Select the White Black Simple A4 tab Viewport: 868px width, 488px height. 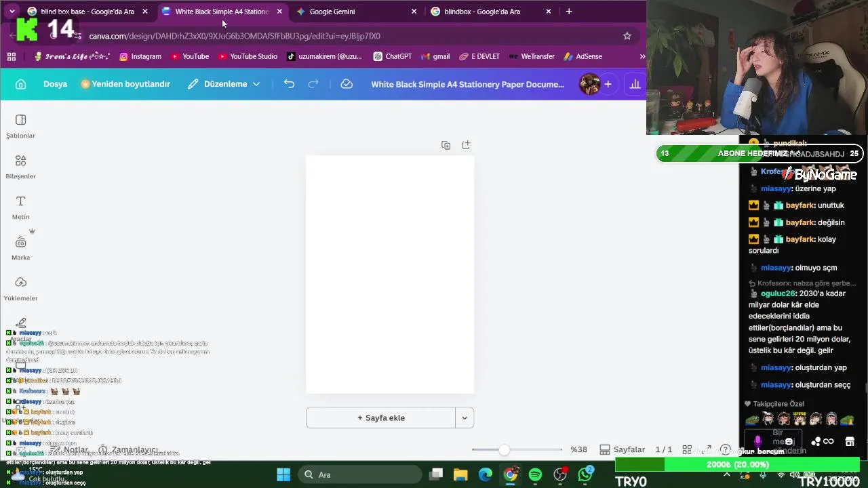point(221,12)
